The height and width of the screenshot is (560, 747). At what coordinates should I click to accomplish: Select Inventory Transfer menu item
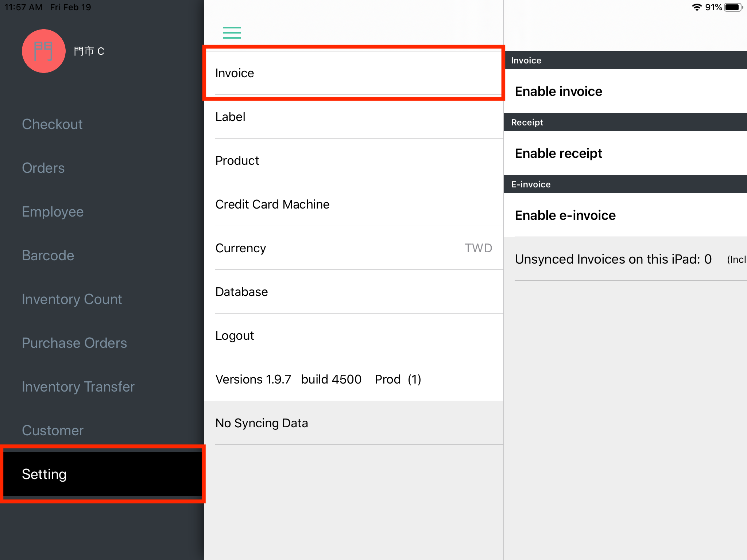(102, 386)
